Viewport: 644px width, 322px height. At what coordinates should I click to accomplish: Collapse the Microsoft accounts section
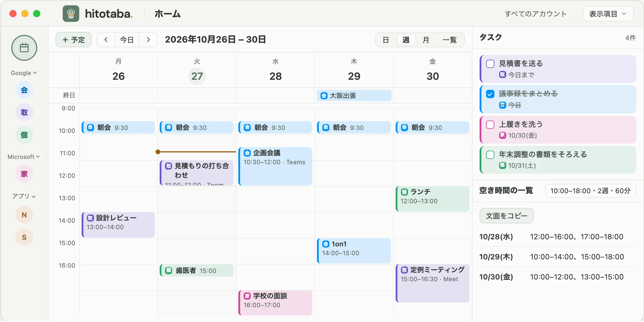click(24, 157)
